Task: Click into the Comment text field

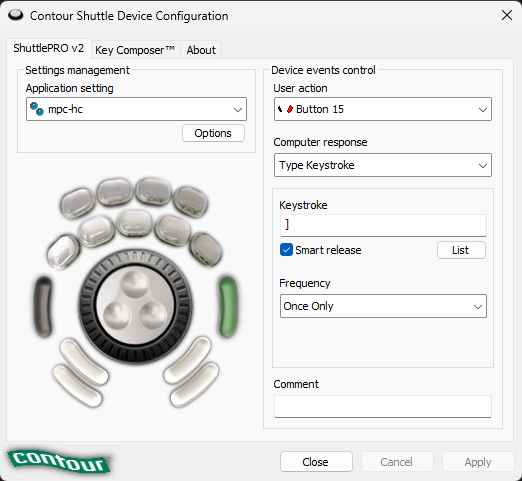Action: pos(383,406)
